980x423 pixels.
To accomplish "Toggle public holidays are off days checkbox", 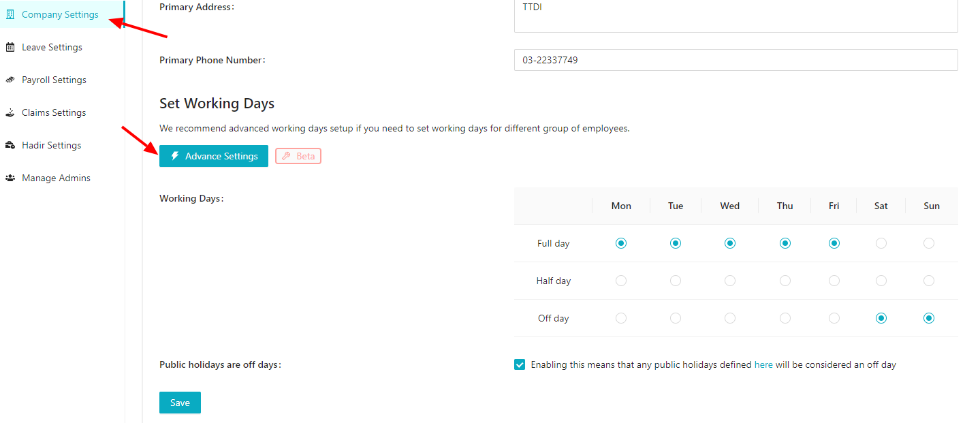I will point(520,364).
